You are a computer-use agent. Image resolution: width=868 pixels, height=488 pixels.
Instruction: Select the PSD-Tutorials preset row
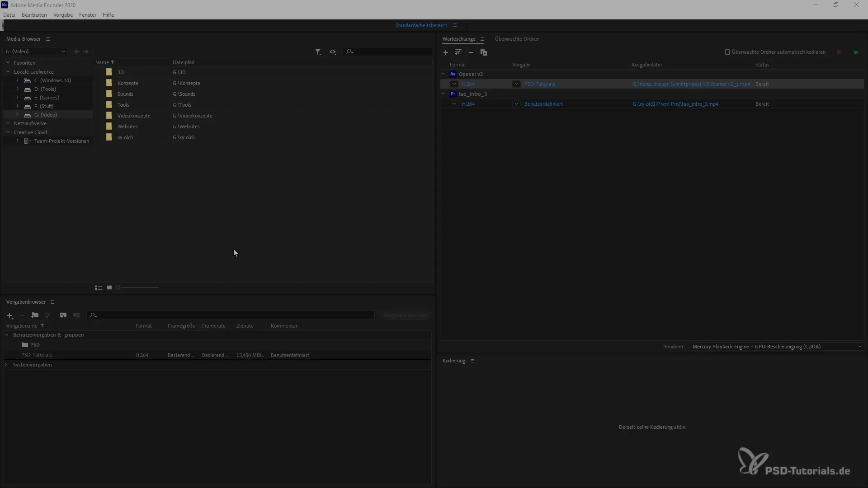[x=217, y=355]
